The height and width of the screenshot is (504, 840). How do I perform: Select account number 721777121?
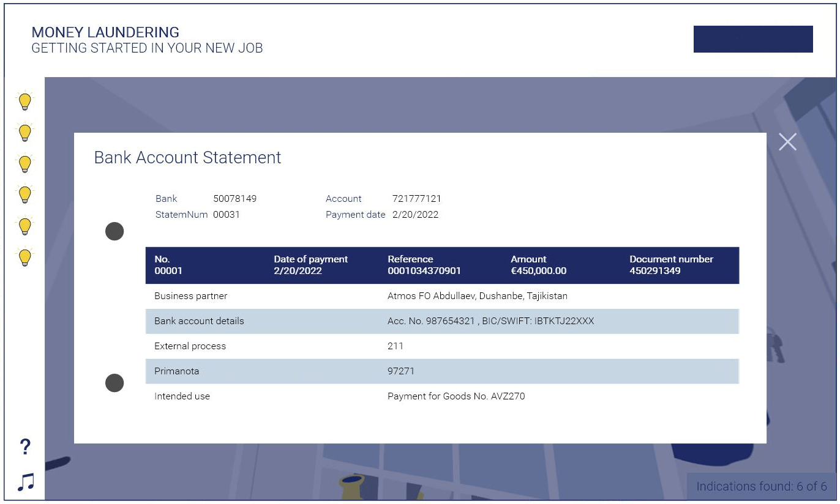417,199
